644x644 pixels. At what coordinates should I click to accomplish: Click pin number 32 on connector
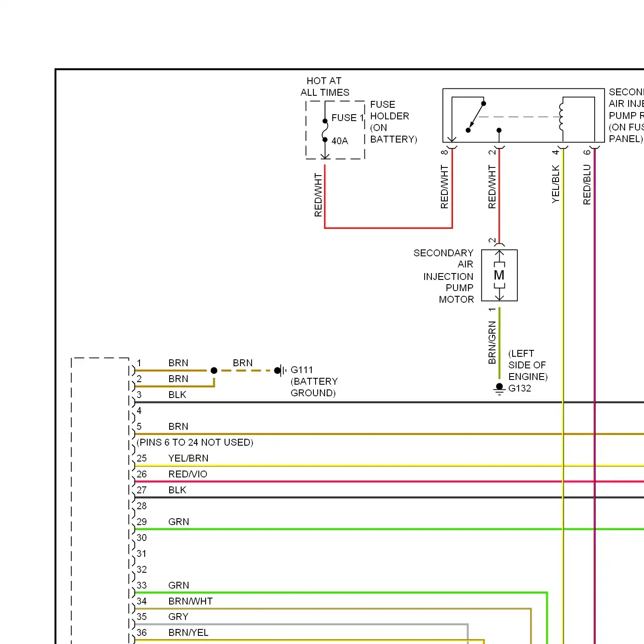click(x=142, y=569)
